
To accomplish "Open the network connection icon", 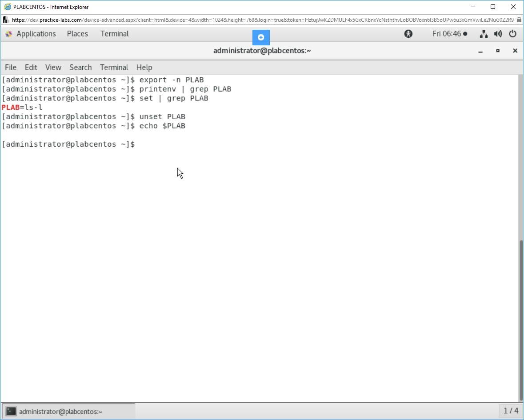I will pos(484,34).
